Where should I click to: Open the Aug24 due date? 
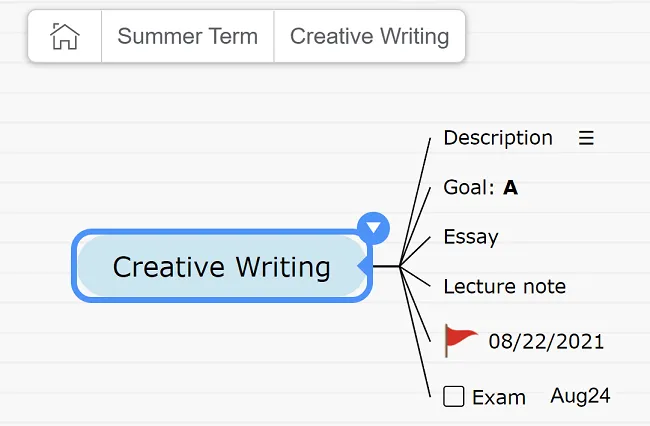pyautogui.click(x=580, y=396)
